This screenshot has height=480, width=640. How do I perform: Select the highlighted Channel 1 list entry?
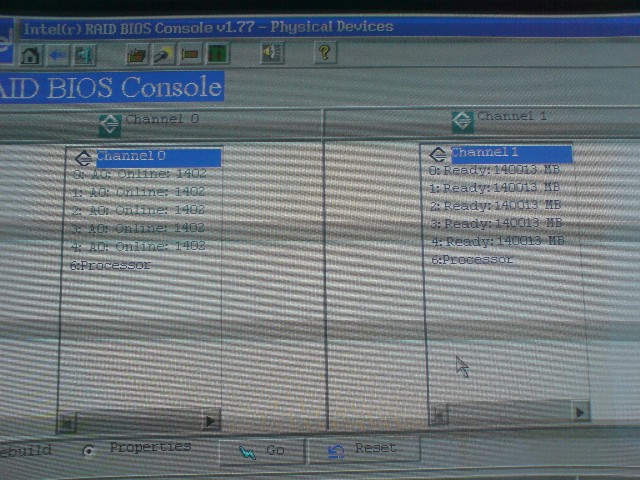point(511,154)
